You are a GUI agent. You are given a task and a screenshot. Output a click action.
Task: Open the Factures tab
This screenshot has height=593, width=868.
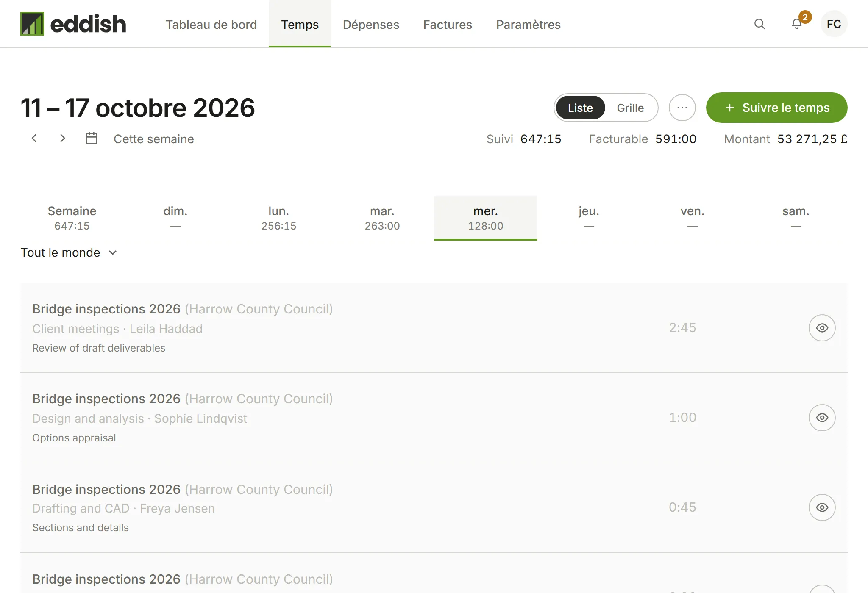click(448, 25)
